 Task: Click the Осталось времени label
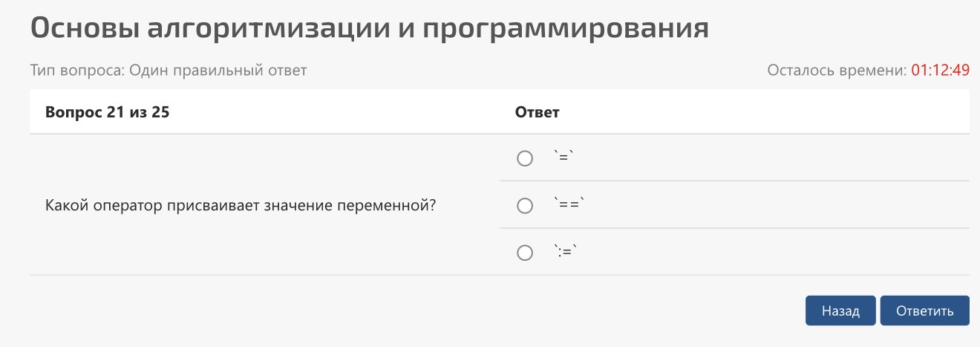click(x=837, y=71)
